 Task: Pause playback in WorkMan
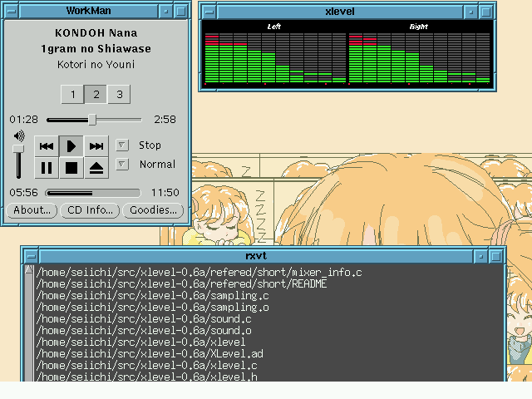[47, 168]
